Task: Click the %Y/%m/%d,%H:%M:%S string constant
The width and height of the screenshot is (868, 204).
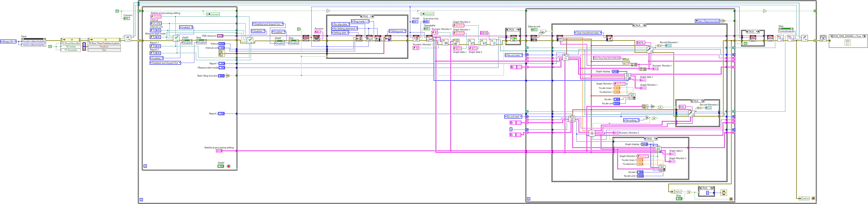Action: point(607,58)
